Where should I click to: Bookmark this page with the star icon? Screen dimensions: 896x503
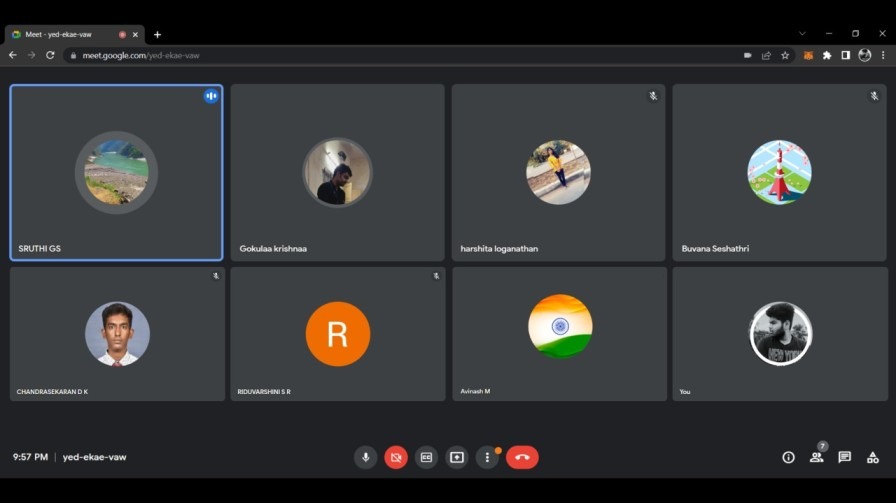(785, 55)
